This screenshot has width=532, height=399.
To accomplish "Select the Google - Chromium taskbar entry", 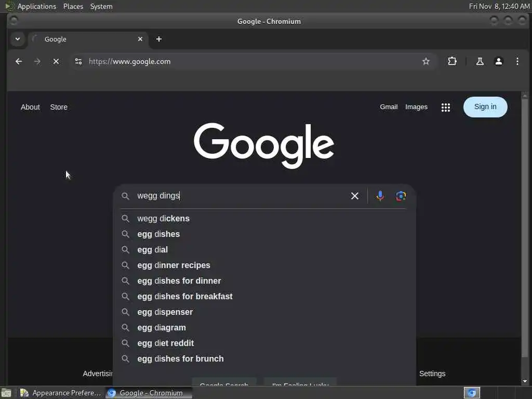I will (149, 393).
